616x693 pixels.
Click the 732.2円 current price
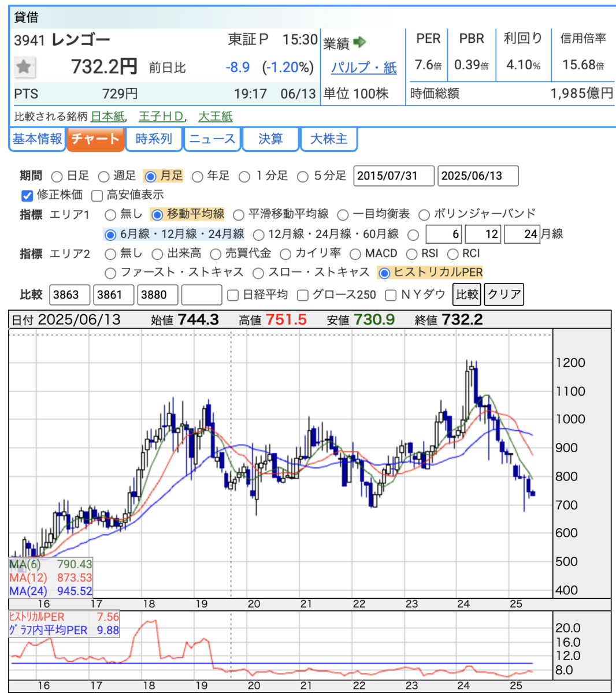click(104, 67)
